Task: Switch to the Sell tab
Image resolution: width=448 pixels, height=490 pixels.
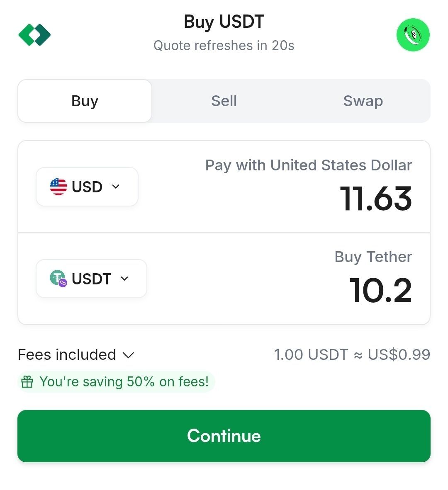Action: 224,101
